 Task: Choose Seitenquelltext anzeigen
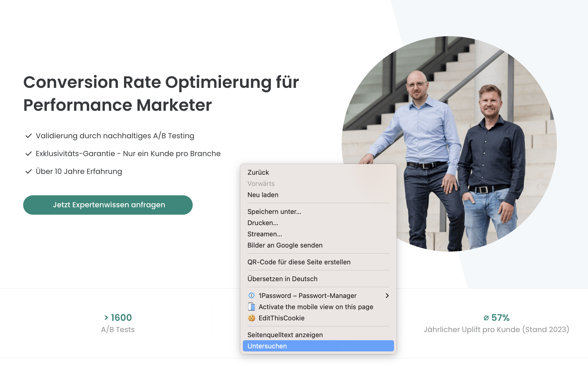click(x=318, y=335)
